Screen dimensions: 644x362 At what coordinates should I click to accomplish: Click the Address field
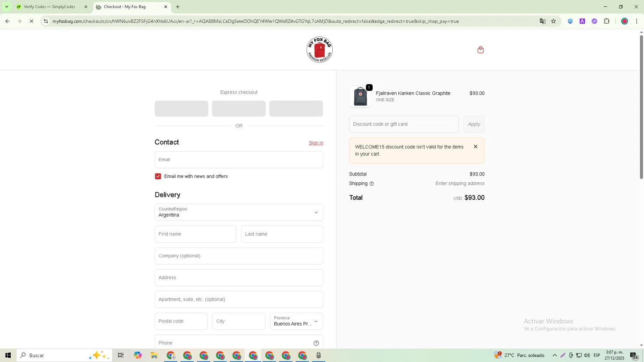pos(239,278)
